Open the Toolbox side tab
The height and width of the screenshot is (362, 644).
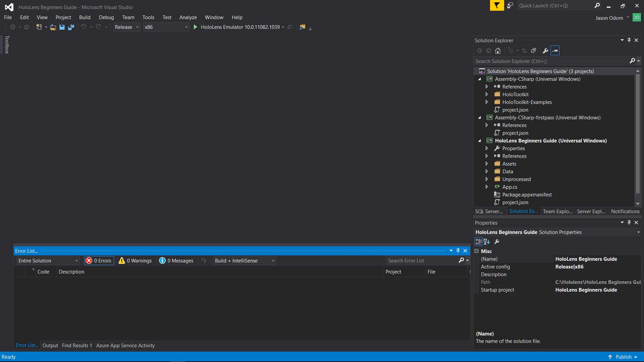(6, 45)
